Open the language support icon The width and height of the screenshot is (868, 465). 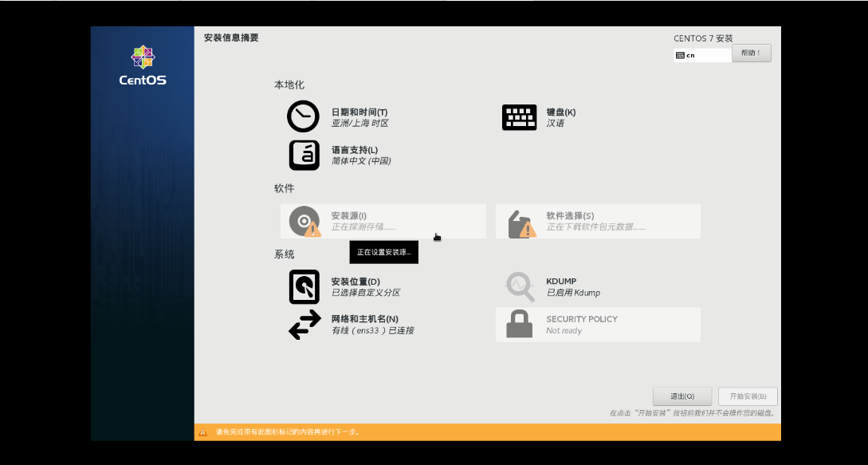(x=304, y=155)
